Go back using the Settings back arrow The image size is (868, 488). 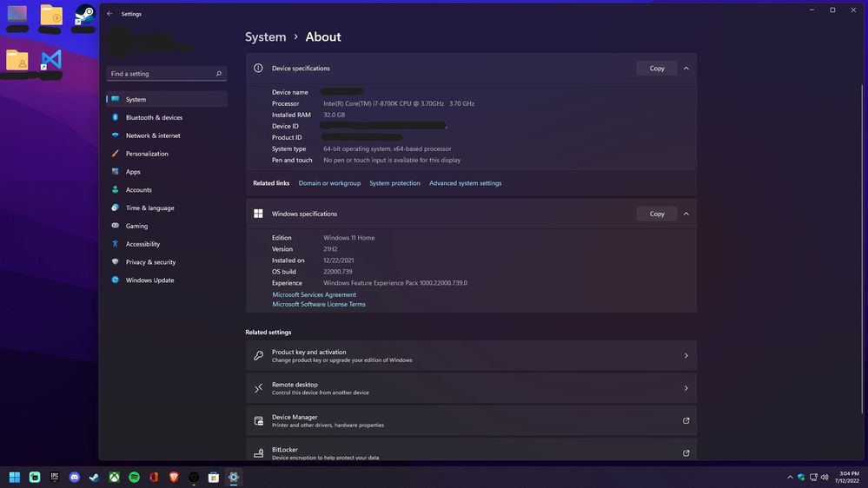[109, 14]
